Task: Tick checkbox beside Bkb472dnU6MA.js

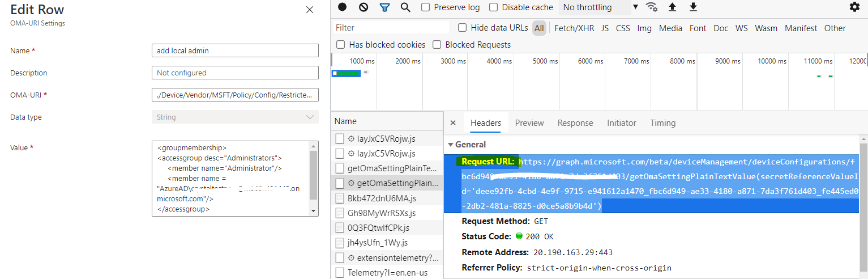Action: [340, 198]
